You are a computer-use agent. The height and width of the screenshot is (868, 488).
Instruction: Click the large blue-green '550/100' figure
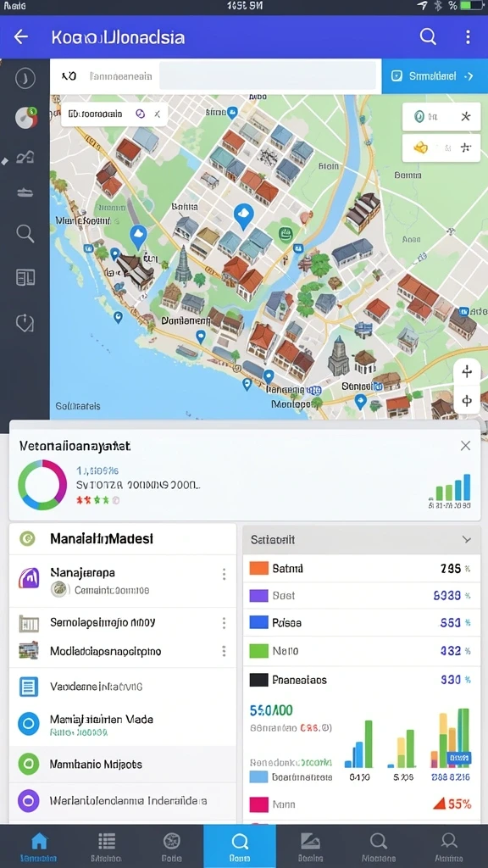click(x=272, y=710)
